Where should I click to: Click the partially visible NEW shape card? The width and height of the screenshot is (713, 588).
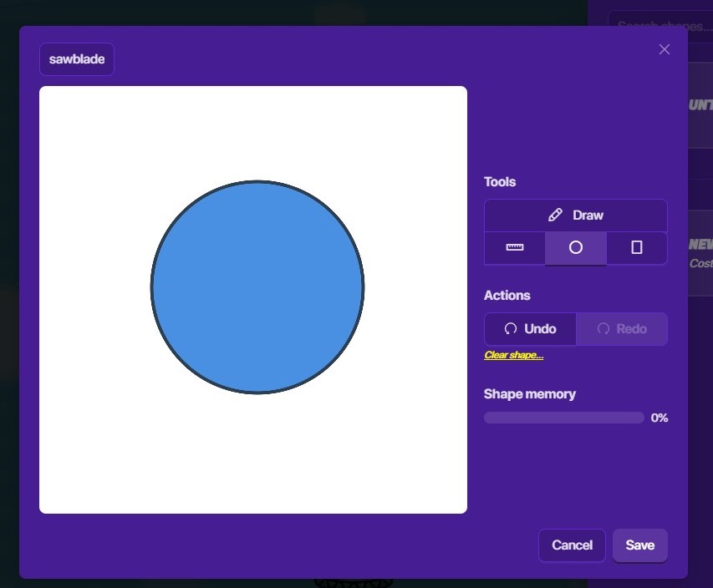[x=700, y=252]
